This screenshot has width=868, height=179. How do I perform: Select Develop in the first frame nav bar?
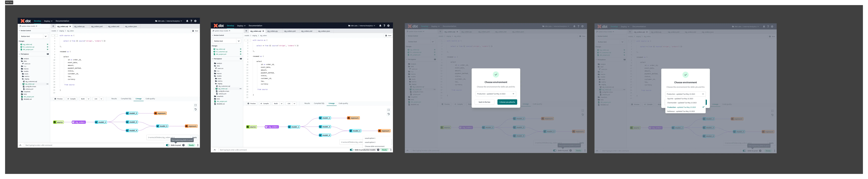pyautogui.click(x=37, y=21)
